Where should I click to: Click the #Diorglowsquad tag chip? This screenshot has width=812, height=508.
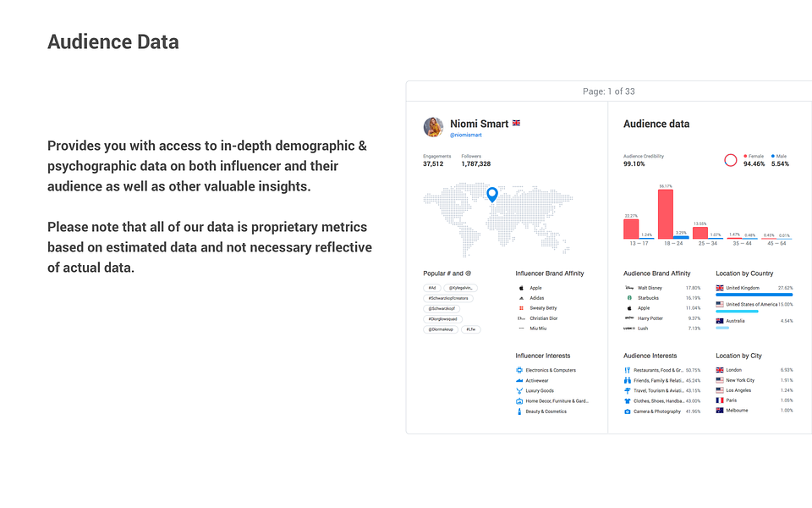tap(442, 319)
